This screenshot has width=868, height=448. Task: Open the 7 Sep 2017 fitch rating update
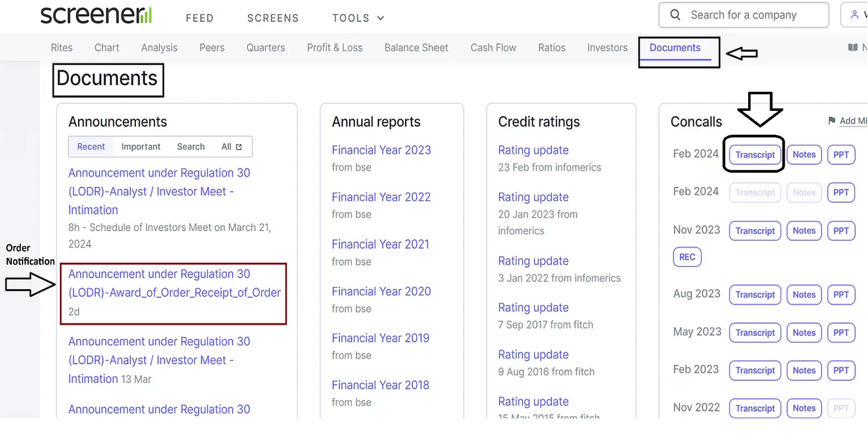tap(533, 307)
